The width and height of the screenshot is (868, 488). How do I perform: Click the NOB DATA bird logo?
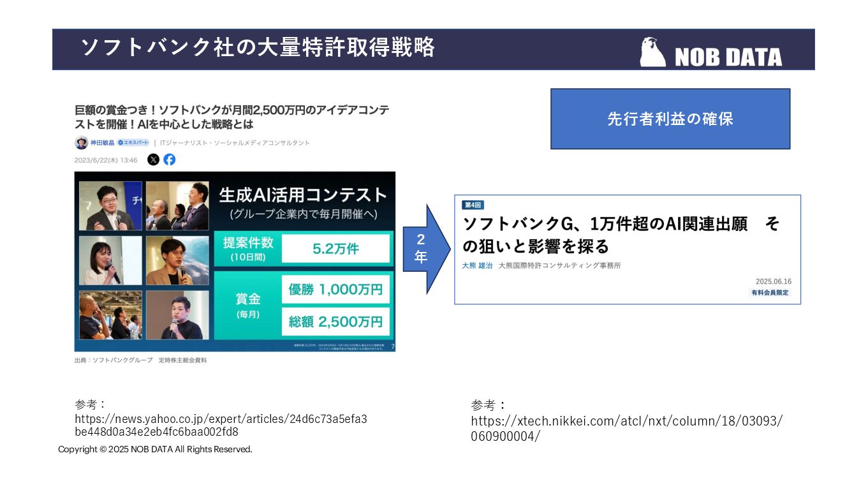click(653, 52)
